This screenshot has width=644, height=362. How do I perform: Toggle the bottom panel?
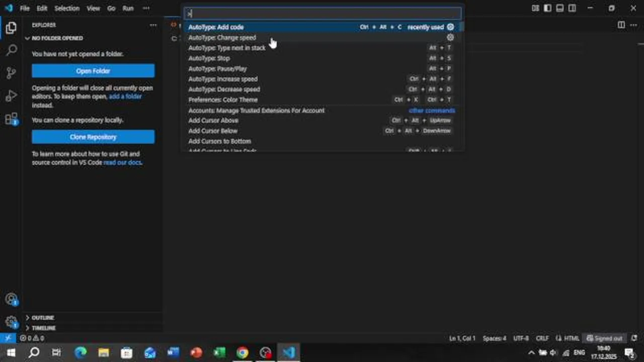(x=559, y=8)
